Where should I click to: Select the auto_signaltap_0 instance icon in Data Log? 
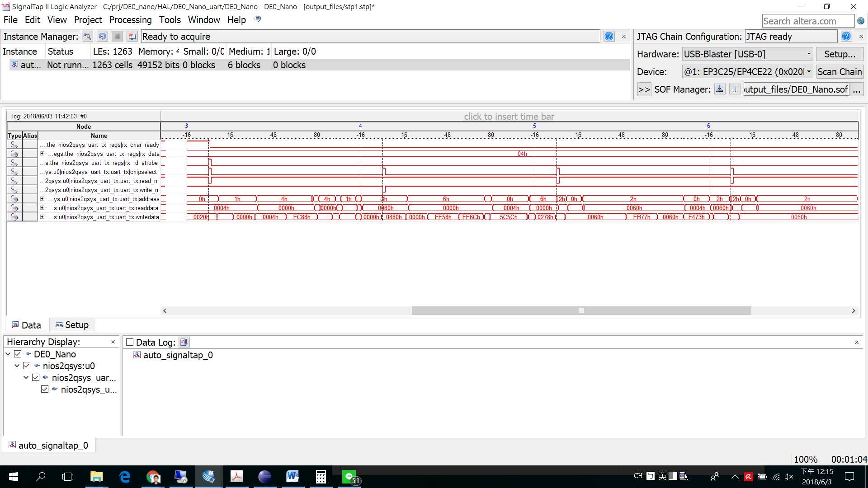[137, 355]
